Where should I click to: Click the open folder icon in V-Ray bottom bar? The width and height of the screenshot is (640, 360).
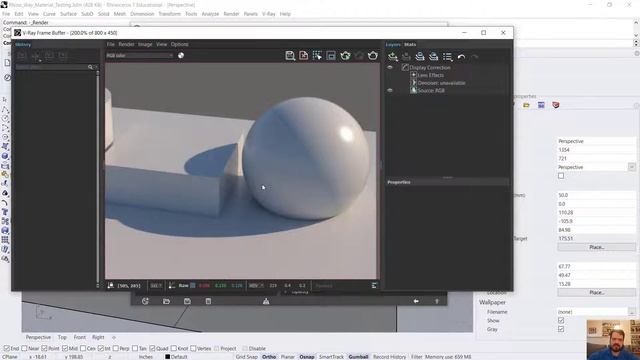166,301
